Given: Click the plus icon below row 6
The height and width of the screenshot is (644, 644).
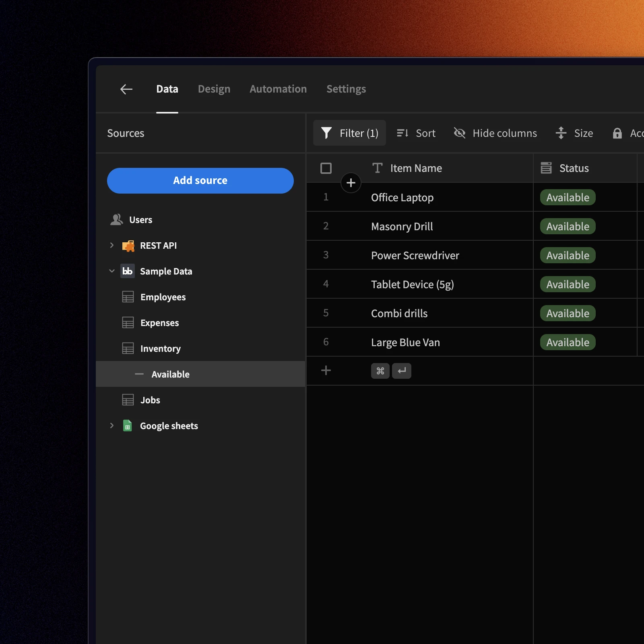Looking at the screenshot, I should click(x=326, y=370).
